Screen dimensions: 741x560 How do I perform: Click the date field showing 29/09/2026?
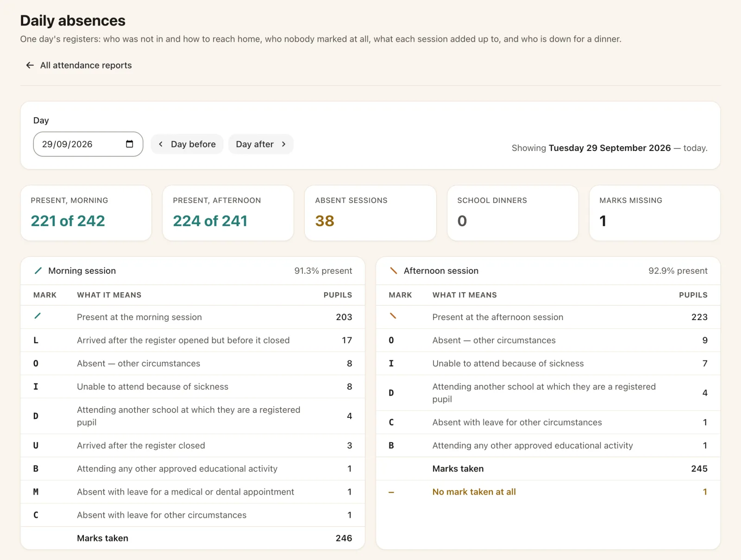point(88,144)
